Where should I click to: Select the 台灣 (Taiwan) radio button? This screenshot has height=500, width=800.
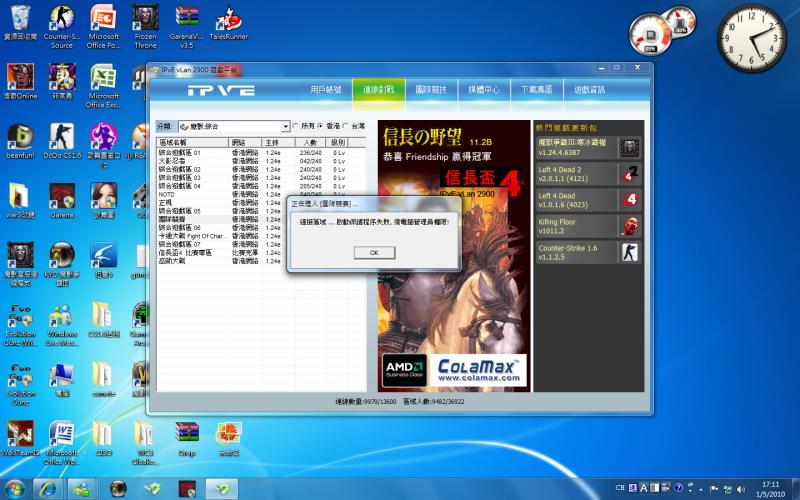[x=345, y=126]
